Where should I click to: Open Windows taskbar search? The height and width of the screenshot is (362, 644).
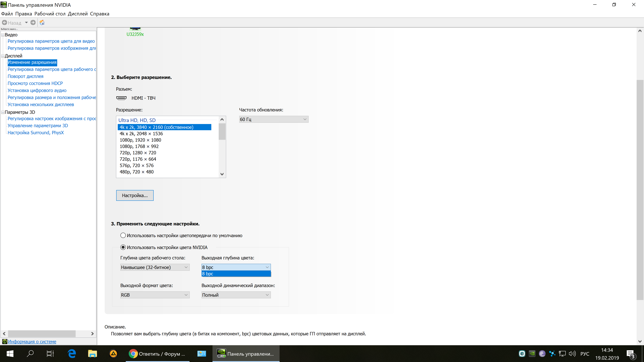(x=30, y=354)
